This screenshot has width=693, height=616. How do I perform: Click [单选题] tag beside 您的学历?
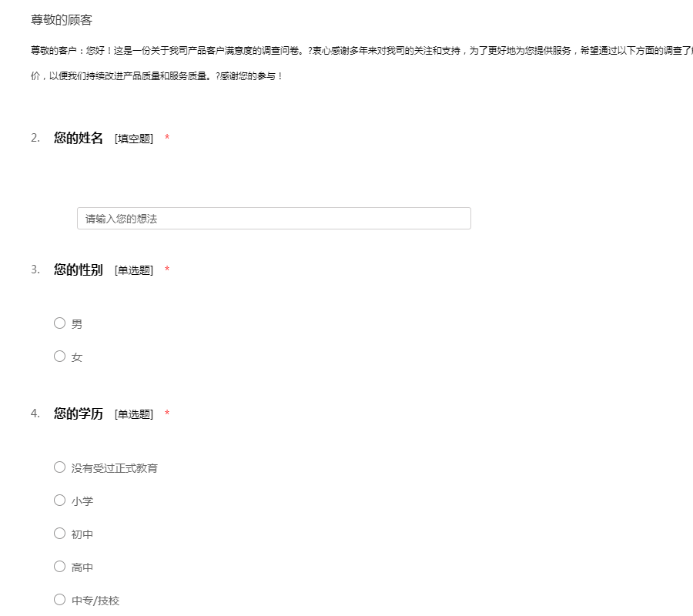(x=134, y=414)
